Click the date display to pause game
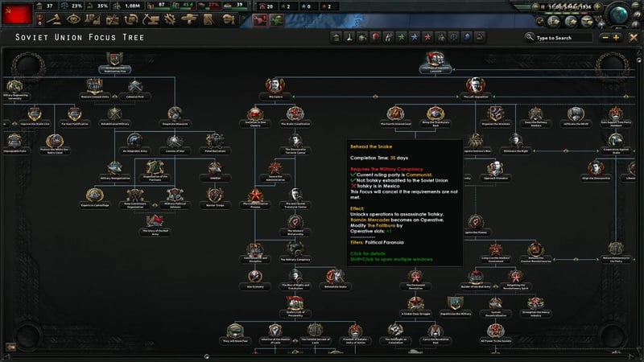The width and height of the screenshot is (644, 362). tap(569, 6)
